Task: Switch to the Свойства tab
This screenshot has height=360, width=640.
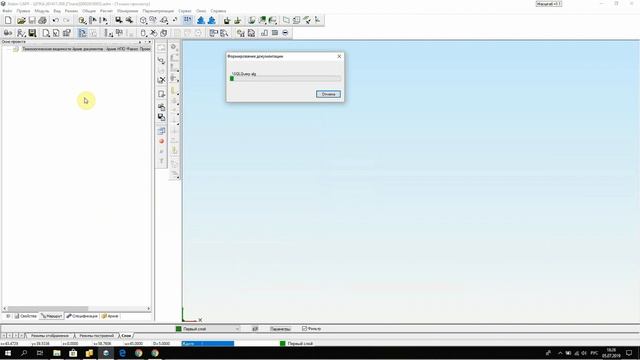Action: pos(26,316)
